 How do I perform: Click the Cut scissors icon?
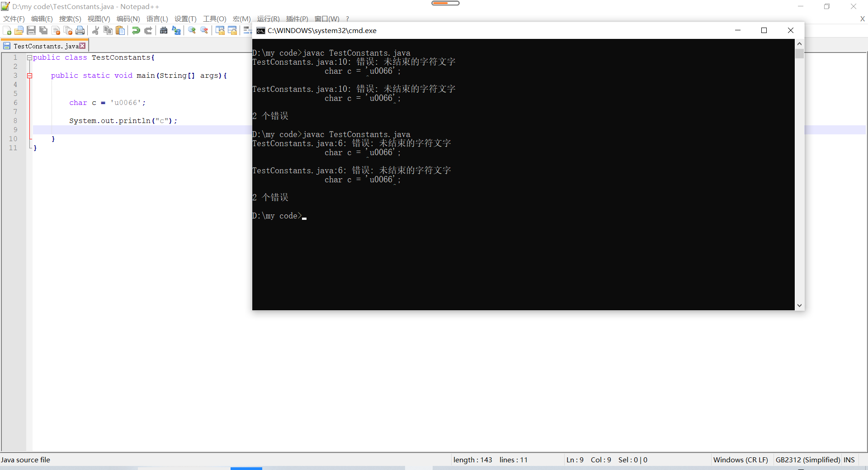click(95, 30)
